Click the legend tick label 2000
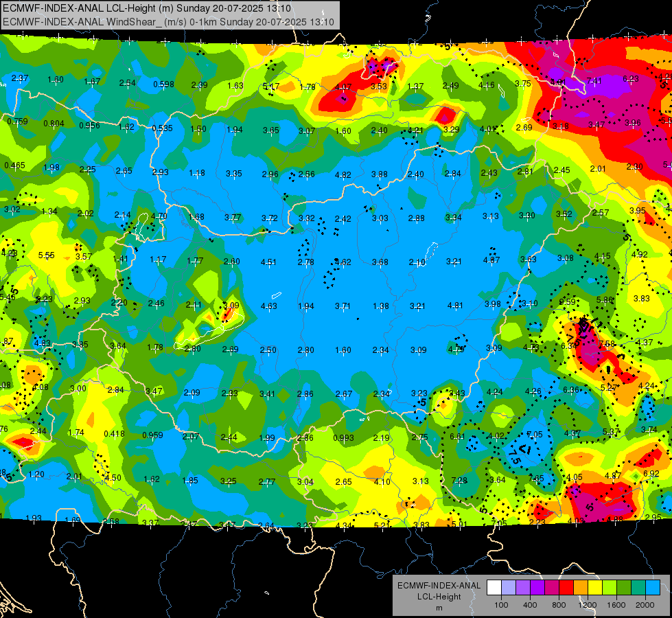The height and width of the screenshot is (618, 672). click(x=645, y=605)
